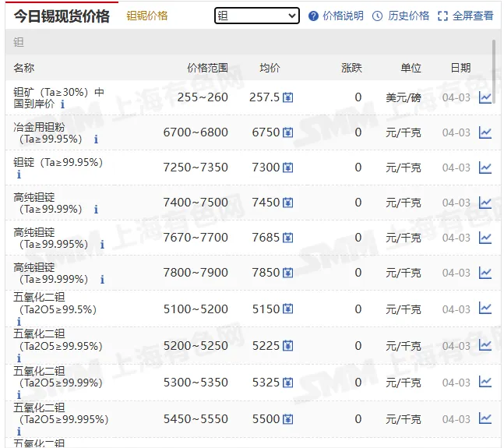
Task: Click the 日期 column header
Action: point(460,68)
